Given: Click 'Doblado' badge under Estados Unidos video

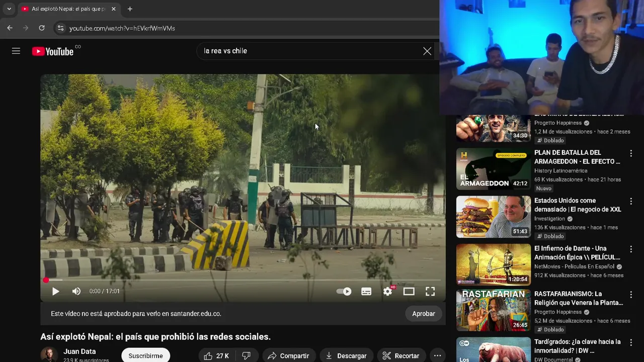Looking at the screenshot, I should [549, 236].
